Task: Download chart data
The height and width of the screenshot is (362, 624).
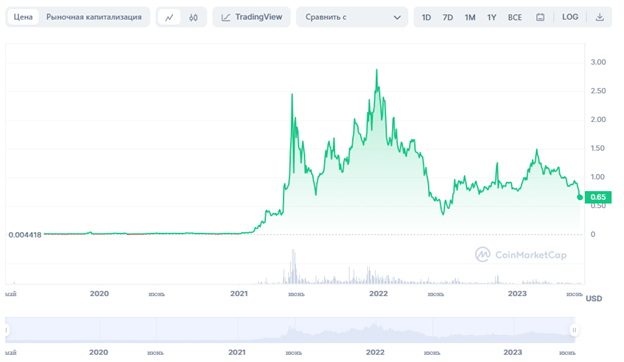Action: [599, 17]
